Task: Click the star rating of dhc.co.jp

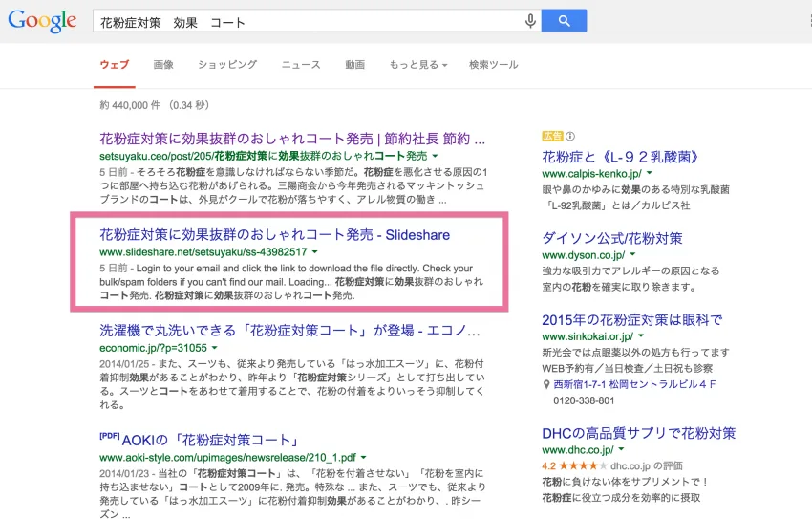Action: 582,465
